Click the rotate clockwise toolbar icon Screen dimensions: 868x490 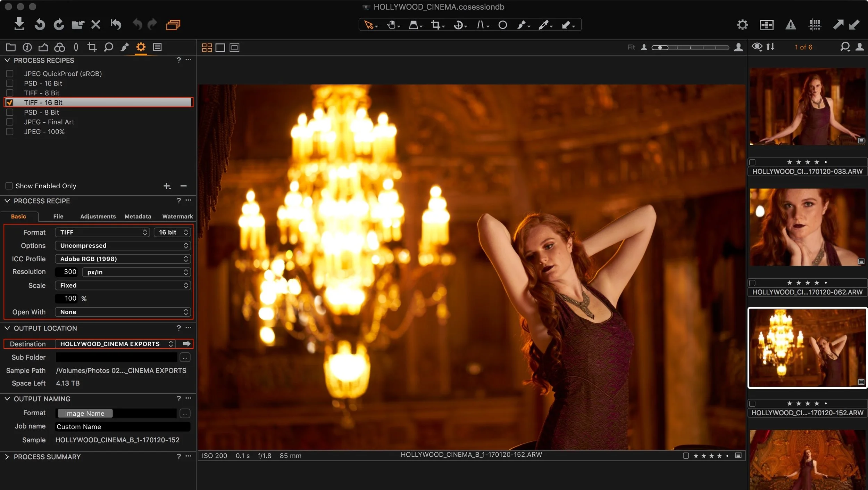point(59,24)
